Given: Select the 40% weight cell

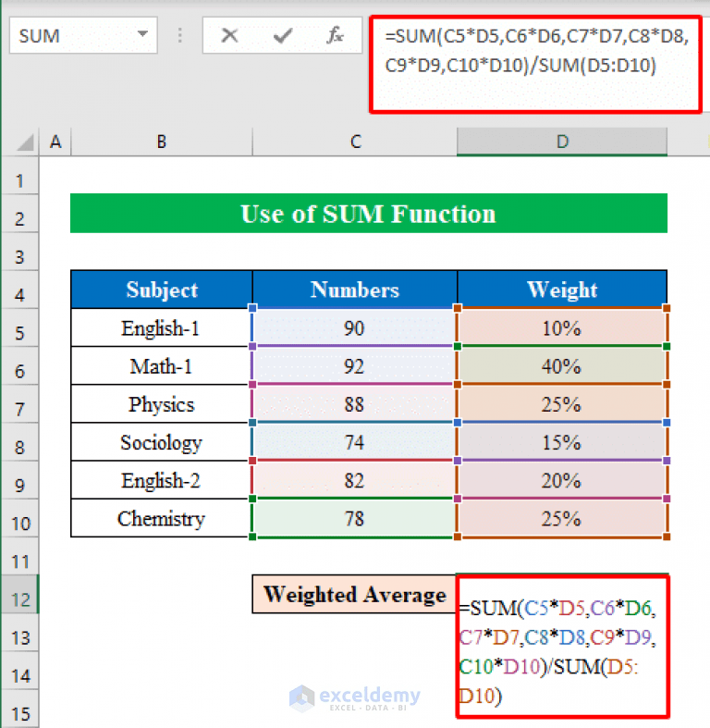Looking at the screenshot, I should click(562, 366).
